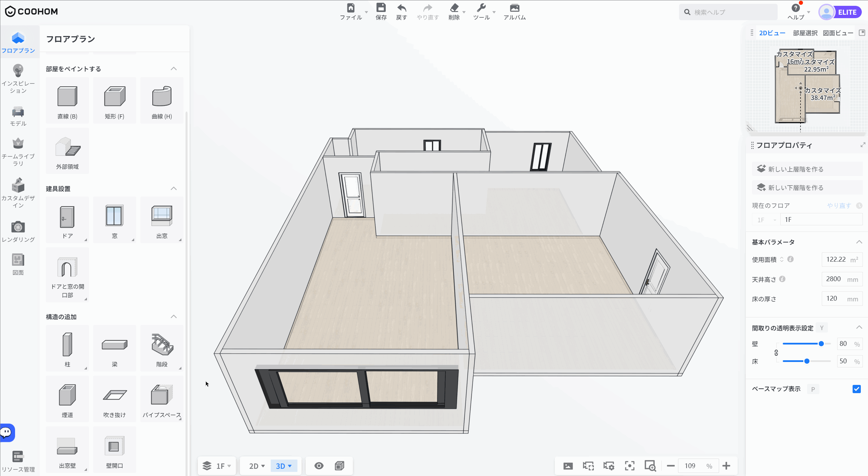
Task: Click 新しい下層階を作る button
Action: [807, 187]
